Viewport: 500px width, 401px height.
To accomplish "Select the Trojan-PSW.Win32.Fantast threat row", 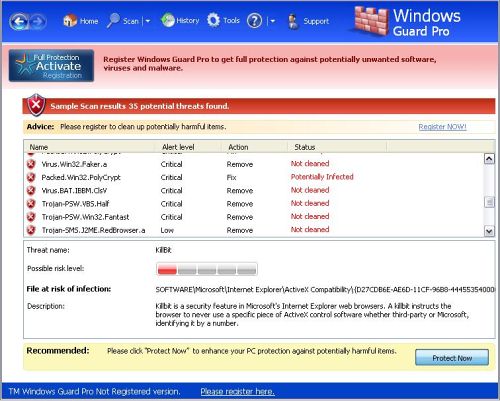I will click(x=254, y=217).
